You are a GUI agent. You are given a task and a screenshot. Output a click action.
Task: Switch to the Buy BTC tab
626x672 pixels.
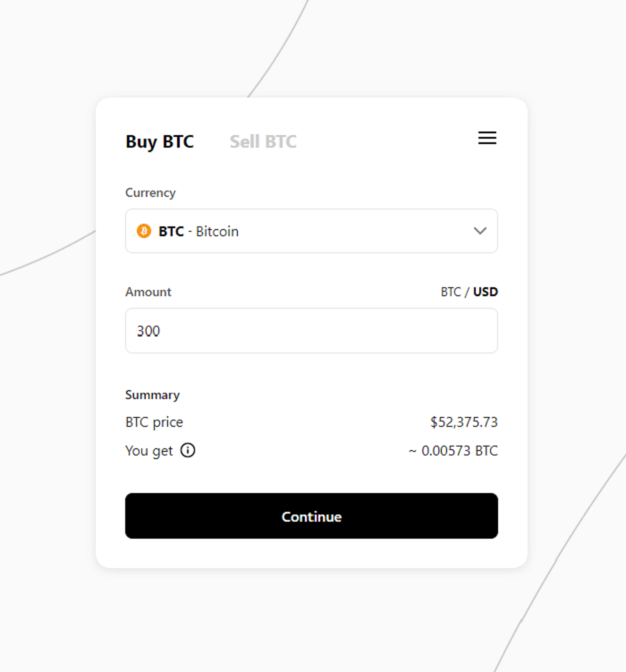tap(159, 142)
